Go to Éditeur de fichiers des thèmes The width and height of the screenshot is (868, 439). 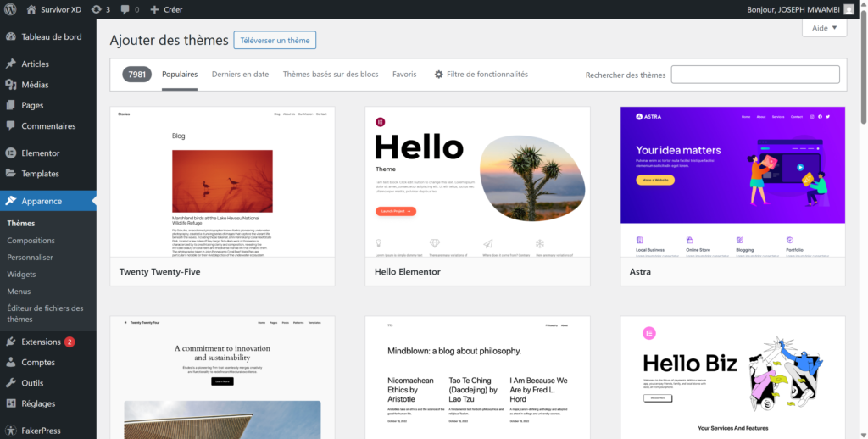click(x=45, y=314)
